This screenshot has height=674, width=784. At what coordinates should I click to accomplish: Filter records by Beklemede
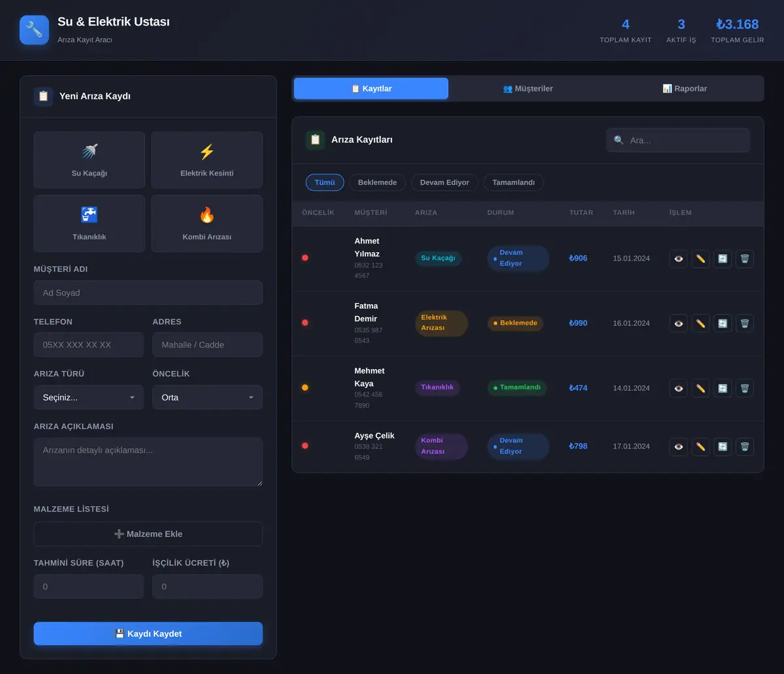tap(378, 182)
